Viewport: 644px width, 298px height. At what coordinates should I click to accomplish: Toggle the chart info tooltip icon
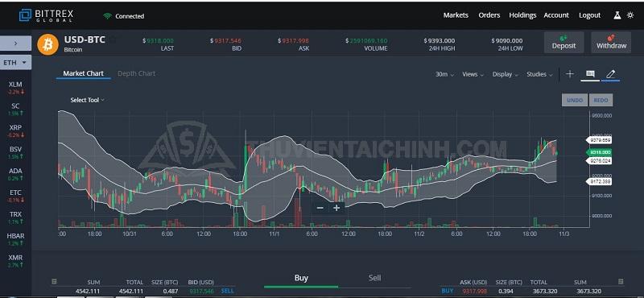coord(590,74)
